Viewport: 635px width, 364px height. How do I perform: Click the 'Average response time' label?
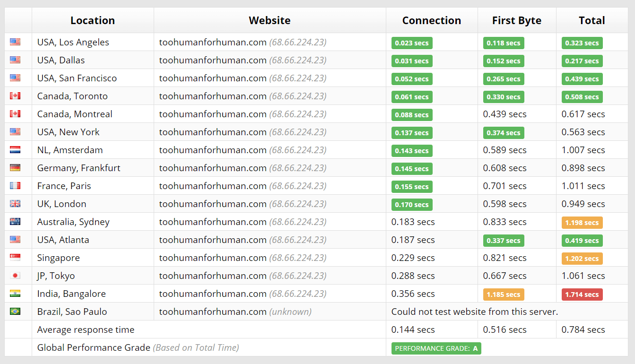86,329
